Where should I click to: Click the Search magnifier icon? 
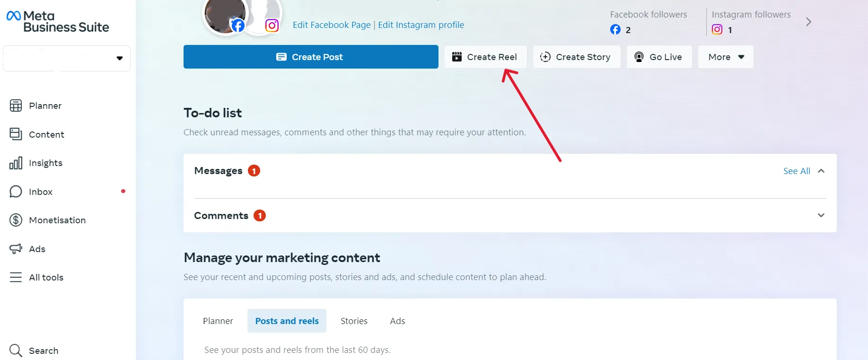tap(16, 351)
